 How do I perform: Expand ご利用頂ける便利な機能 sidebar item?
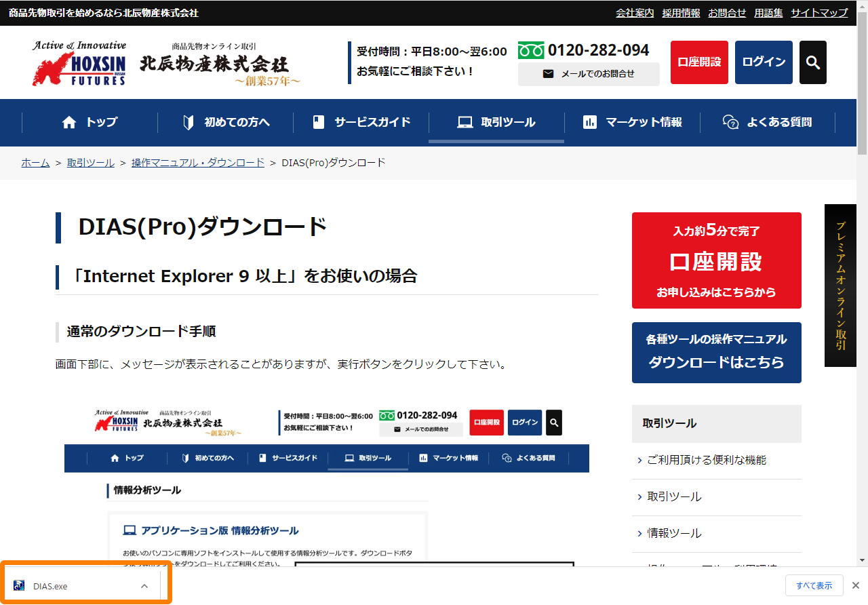(707, 460)
